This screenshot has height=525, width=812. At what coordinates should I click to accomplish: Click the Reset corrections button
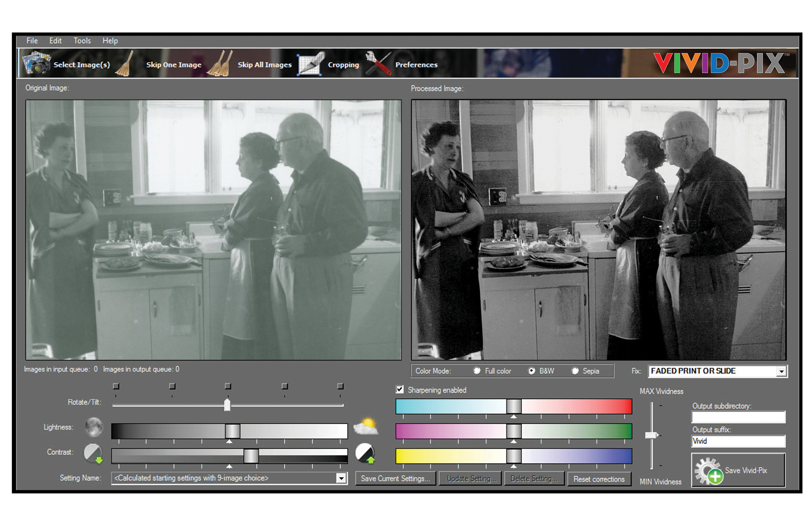(599, 479)
